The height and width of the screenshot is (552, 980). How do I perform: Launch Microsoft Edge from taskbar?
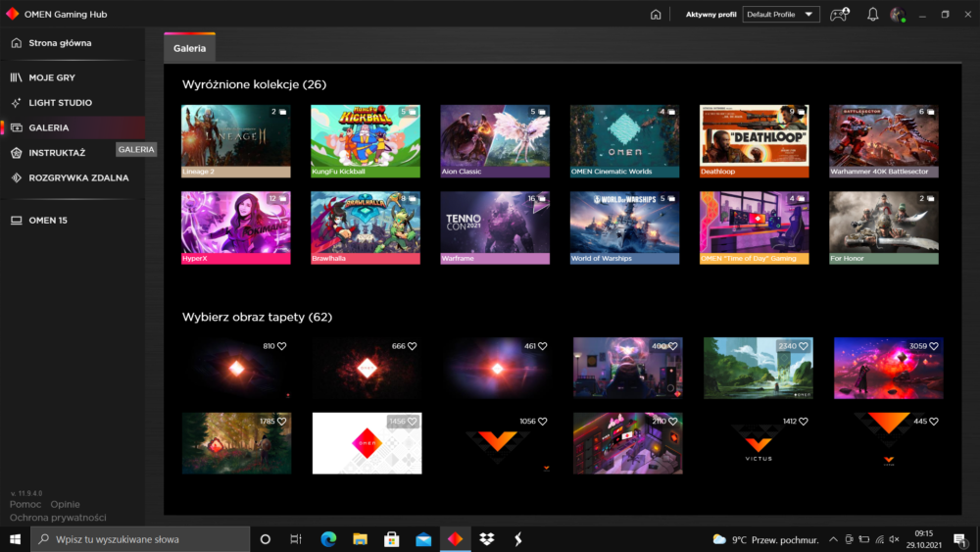(328, 539)
